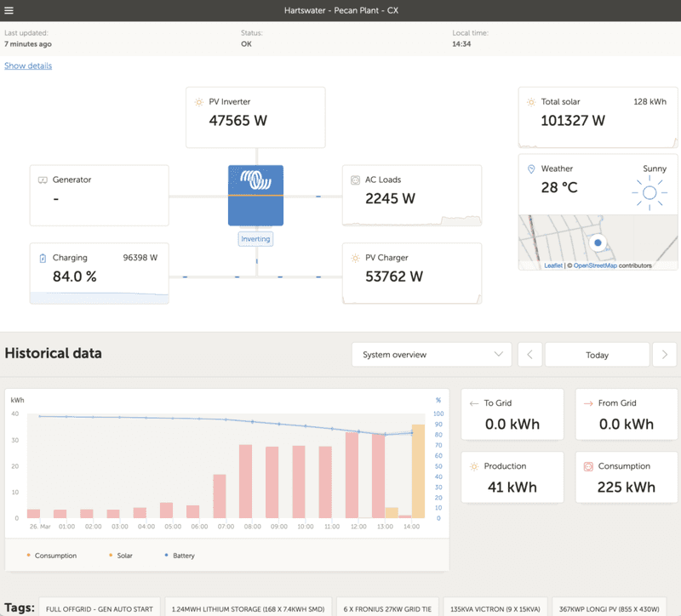Click the Total solar sun icon
The height and width of the screenshot is (616, 681).
point(531,102)
